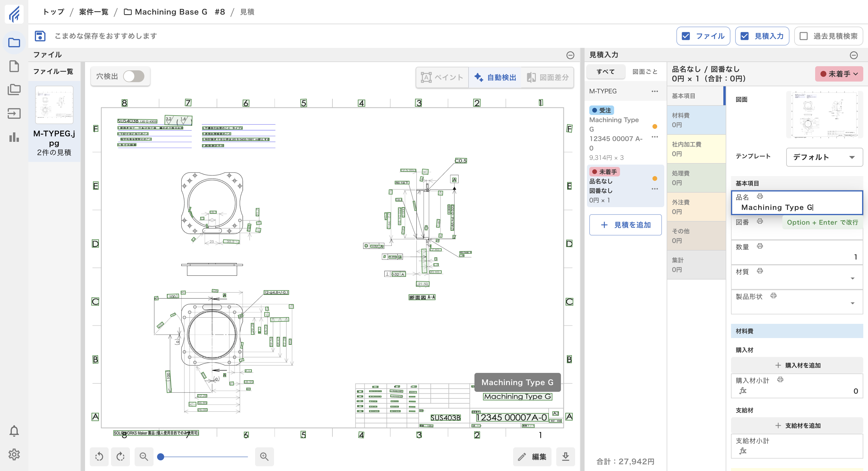Focus the 数量 input field
This screenshot has height=471, width=868.
click(797, 253)
